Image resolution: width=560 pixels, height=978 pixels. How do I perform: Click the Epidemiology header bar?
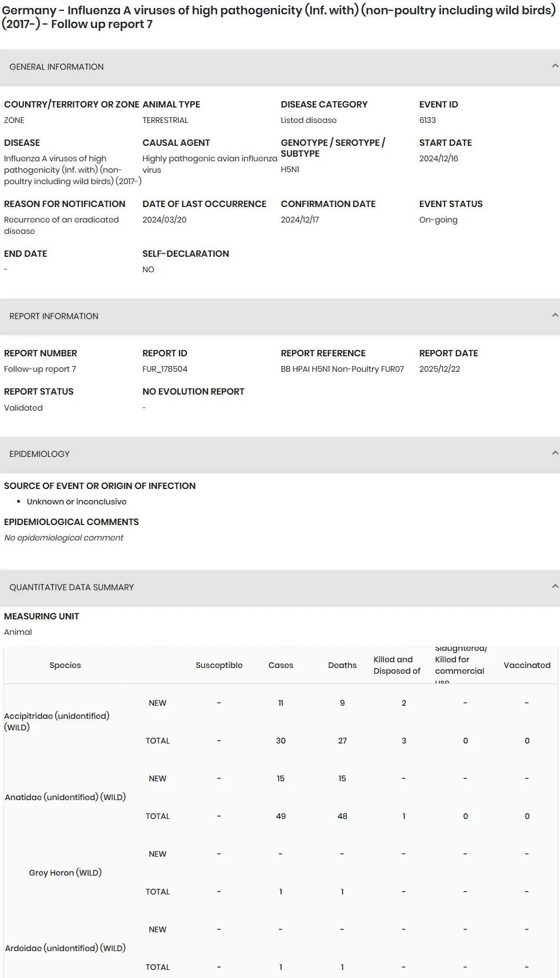280,454
